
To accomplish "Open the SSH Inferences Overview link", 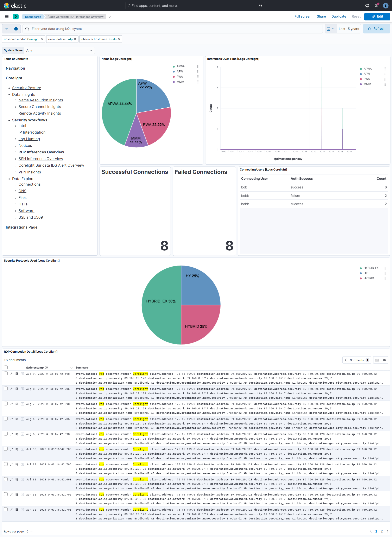I will tap(40, 158).
